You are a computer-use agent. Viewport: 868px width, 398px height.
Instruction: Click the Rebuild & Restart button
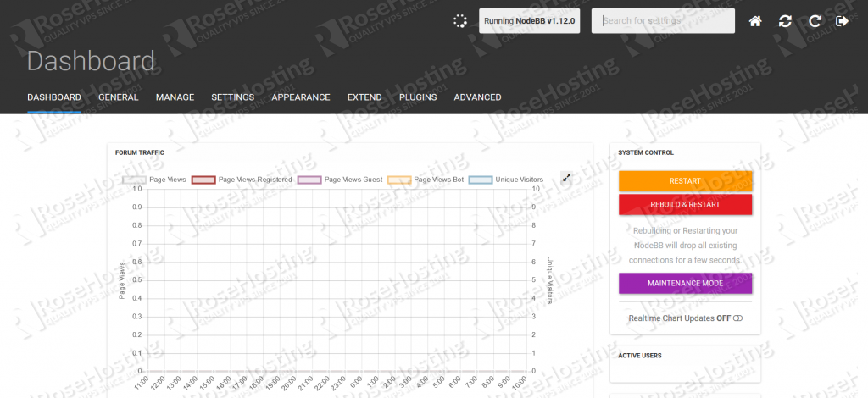coord(685,205)
